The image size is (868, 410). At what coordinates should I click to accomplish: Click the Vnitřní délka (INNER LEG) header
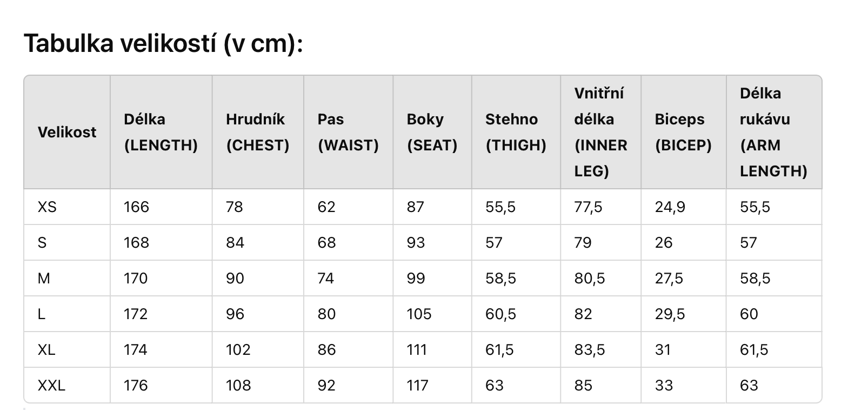click(600, 132)
